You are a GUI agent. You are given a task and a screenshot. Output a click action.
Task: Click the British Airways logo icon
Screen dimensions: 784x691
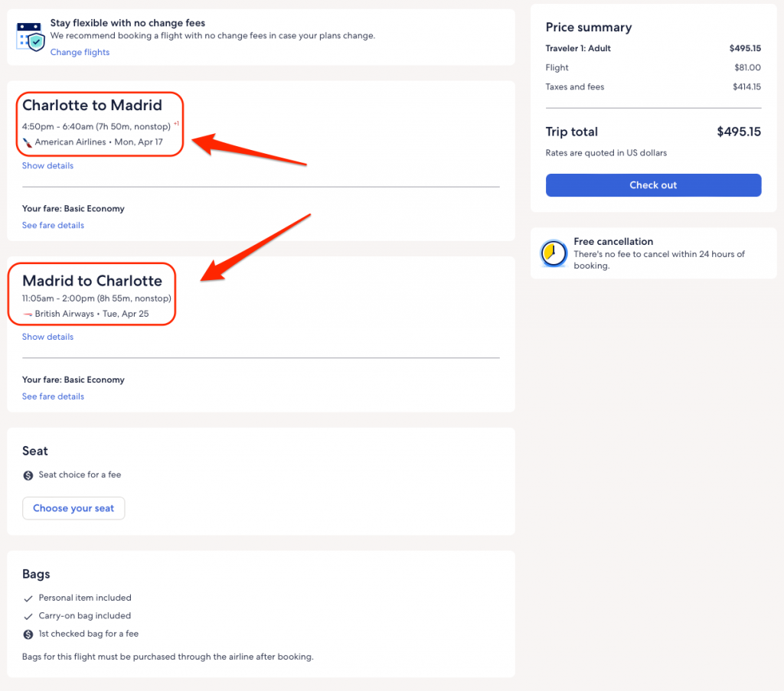tap(28, 315)
